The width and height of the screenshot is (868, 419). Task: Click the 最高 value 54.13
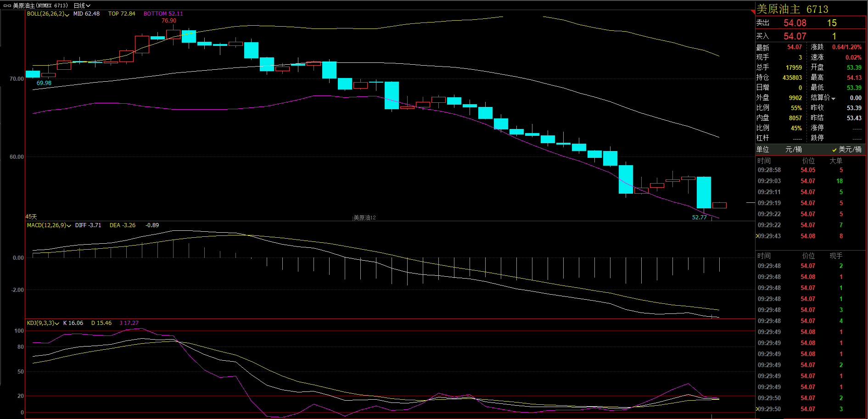854,78
